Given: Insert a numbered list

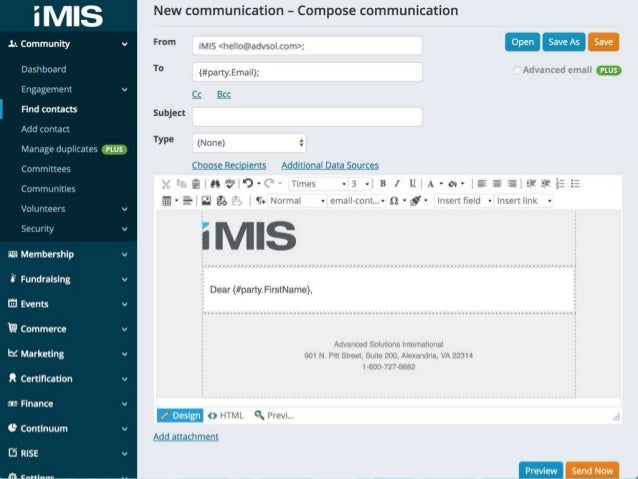Looking at the screenshot, I should pyautogui.click(x=560, y=184).
